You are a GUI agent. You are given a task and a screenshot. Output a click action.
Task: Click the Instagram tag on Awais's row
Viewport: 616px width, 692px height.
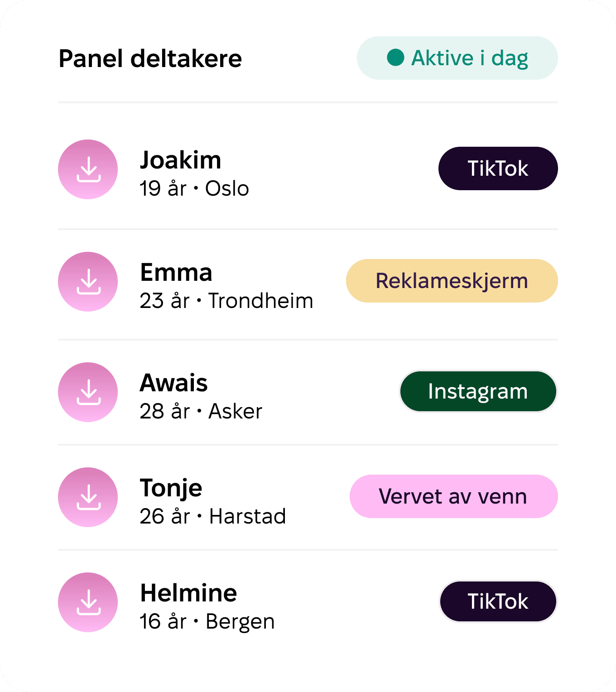tap(478, 391)
